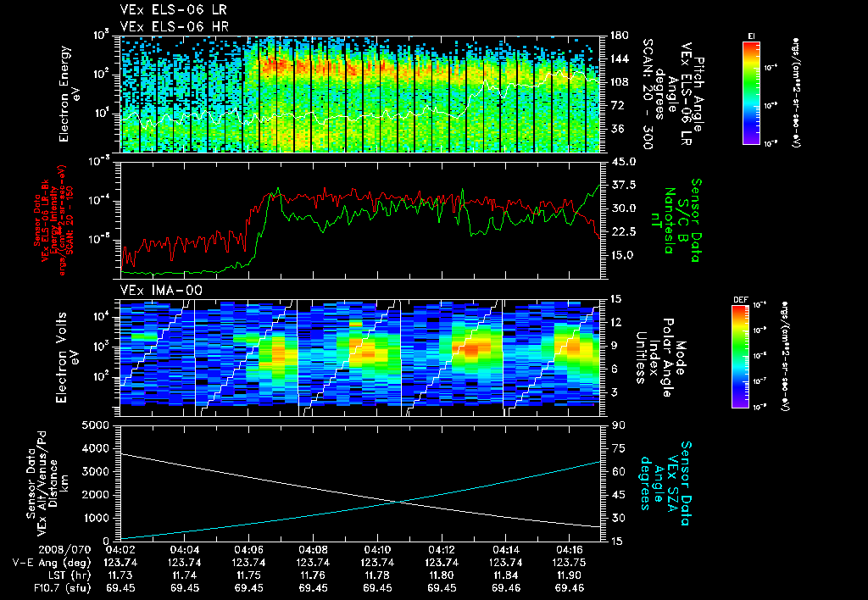
Task: Click the LST value 11.78
Action: point(377,575)
